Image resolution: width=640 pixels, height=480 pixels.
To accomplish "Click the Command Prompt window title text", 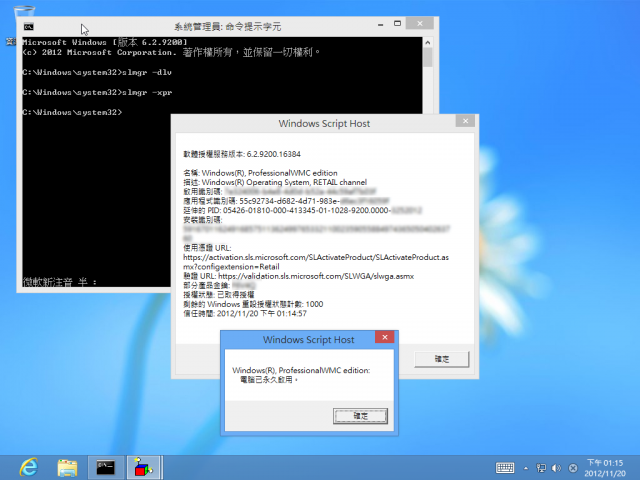I will 227,27.
